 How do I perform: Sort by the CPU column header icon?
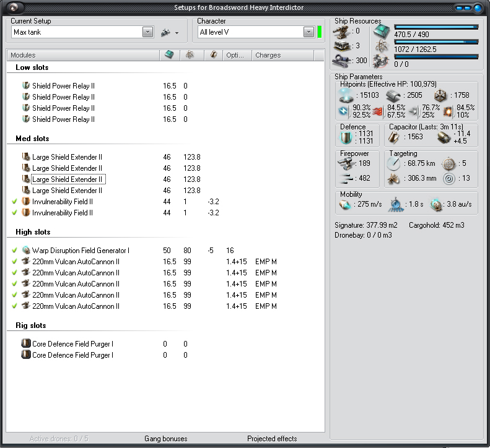click(169, 54)
